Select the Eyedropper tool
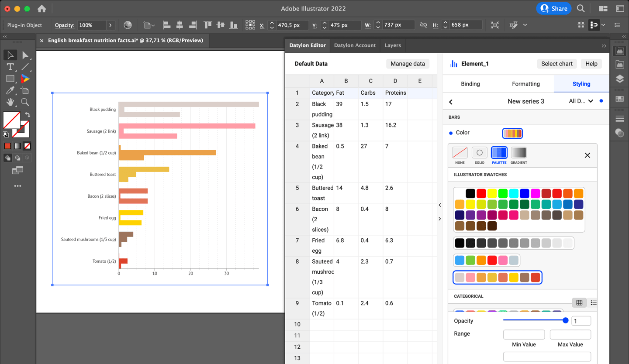Viewport: 629px width, 364px height. point(10,90)
